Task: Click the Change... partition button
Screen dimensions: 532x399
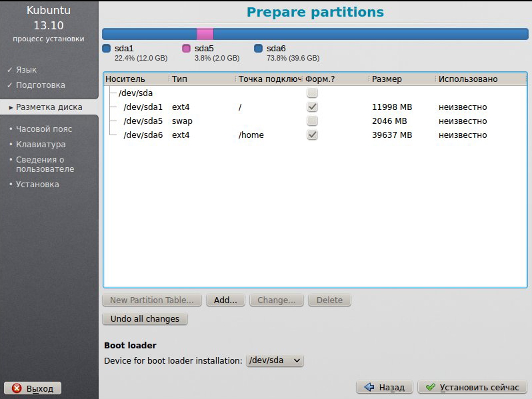Action: 276,300
